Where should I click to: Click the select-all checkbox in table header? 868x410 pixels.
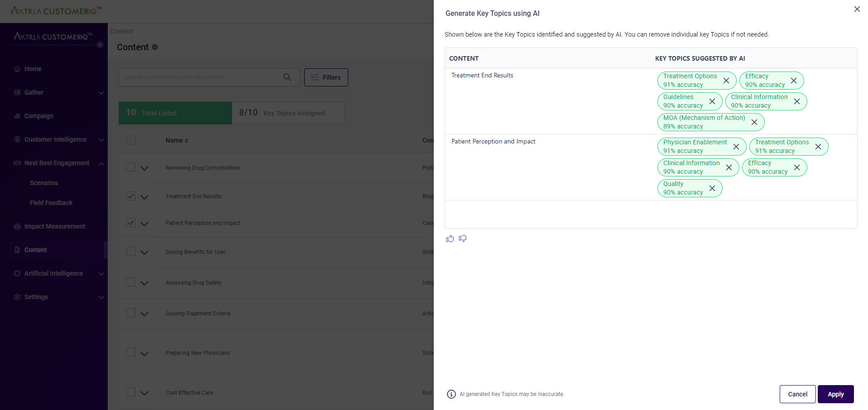pos(130,140)
